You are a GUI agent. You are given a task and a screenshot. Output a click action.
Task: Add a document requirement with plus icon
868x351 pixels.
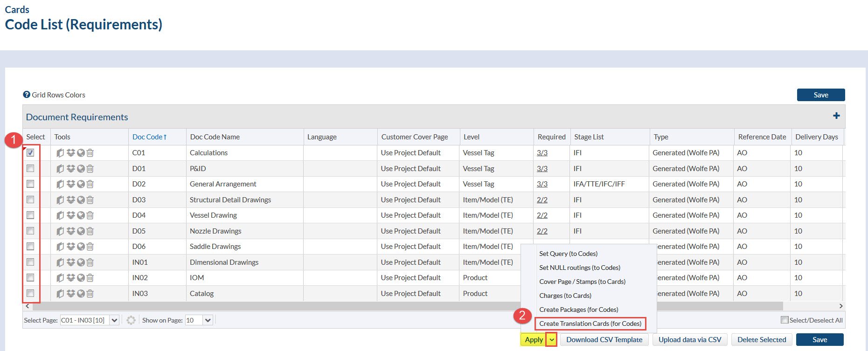pos(836,116)
